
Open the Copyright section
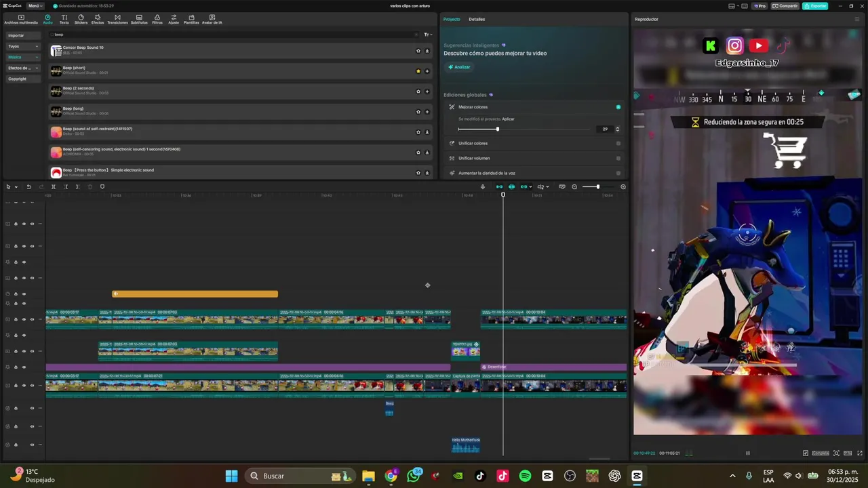[x=22, y=79]
